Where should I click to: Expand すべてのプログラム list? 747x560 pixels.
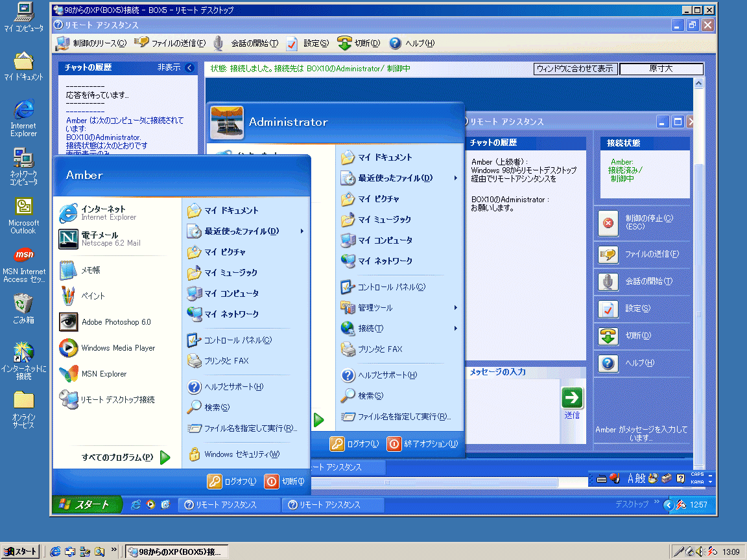tap(126, 457)
